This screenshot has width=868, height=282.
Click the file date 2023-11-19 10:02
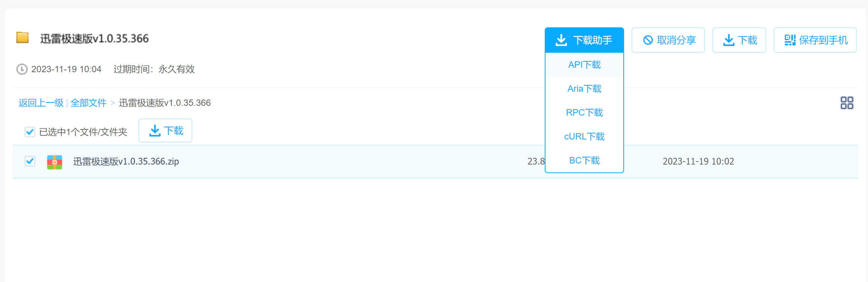[x=699, y=162]
